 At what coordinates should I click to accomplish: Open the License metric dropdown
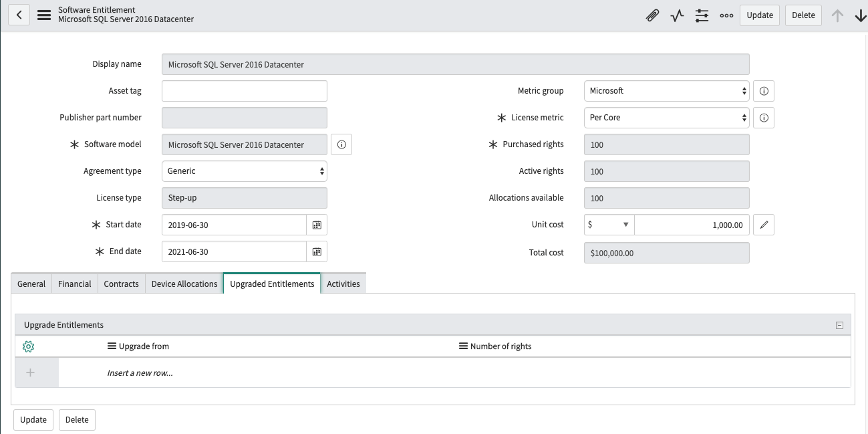click(x=667, y=118)
